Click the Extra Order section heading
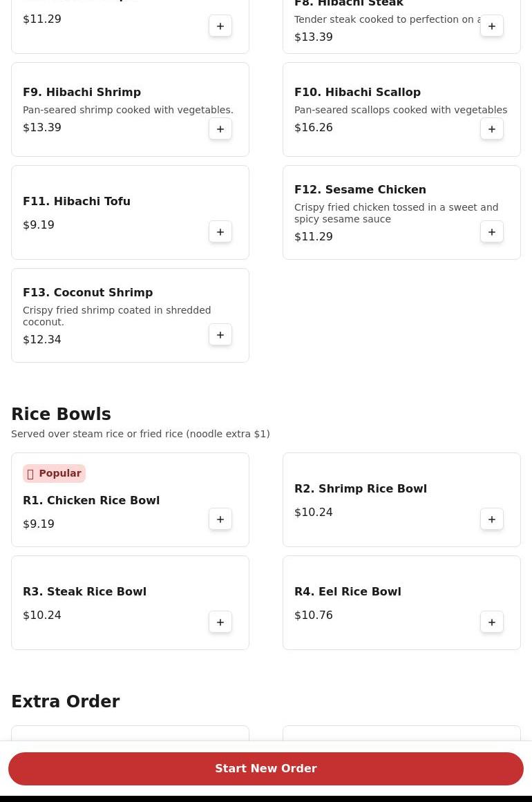532x802 pixels. click(x=66, y=702)
